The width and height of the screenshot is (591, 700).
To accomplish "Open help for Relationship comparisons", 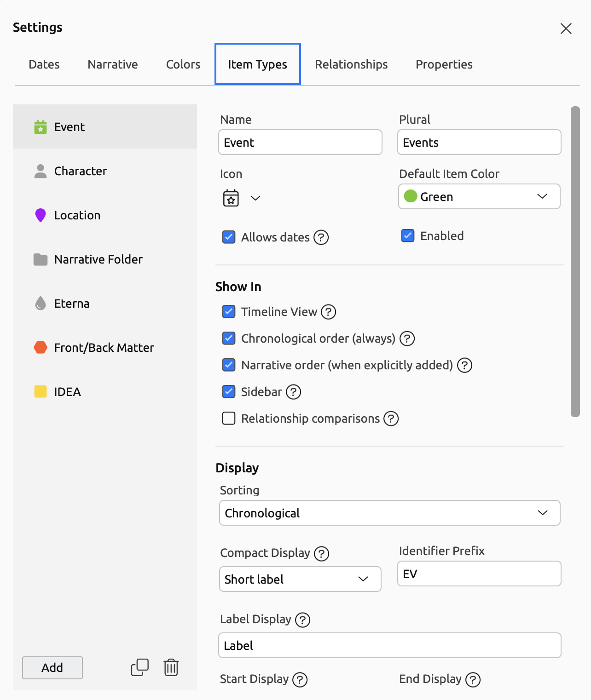I will point(391,419).
